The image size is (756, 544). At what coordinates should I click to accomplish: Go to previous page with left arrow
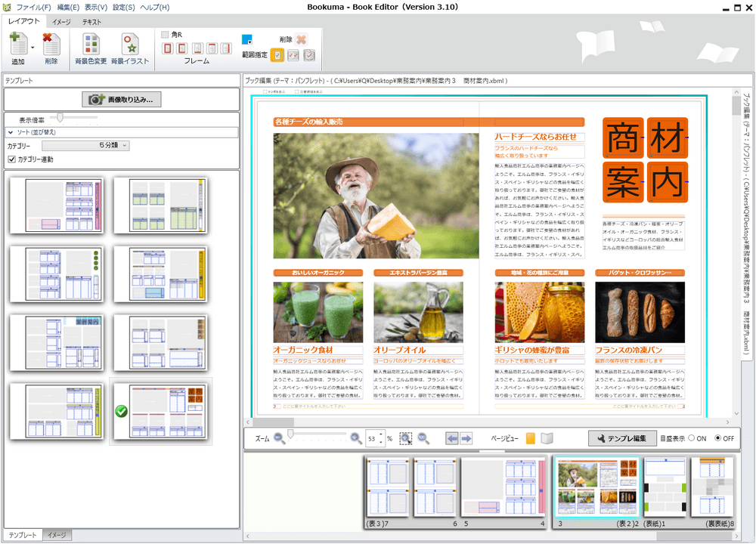(x=452, y=438)
